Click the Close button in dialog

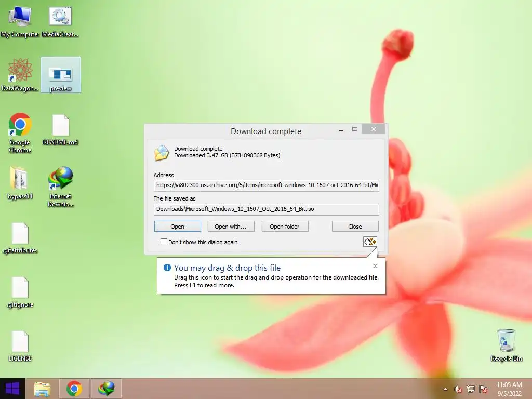click(x=355, y=227)
